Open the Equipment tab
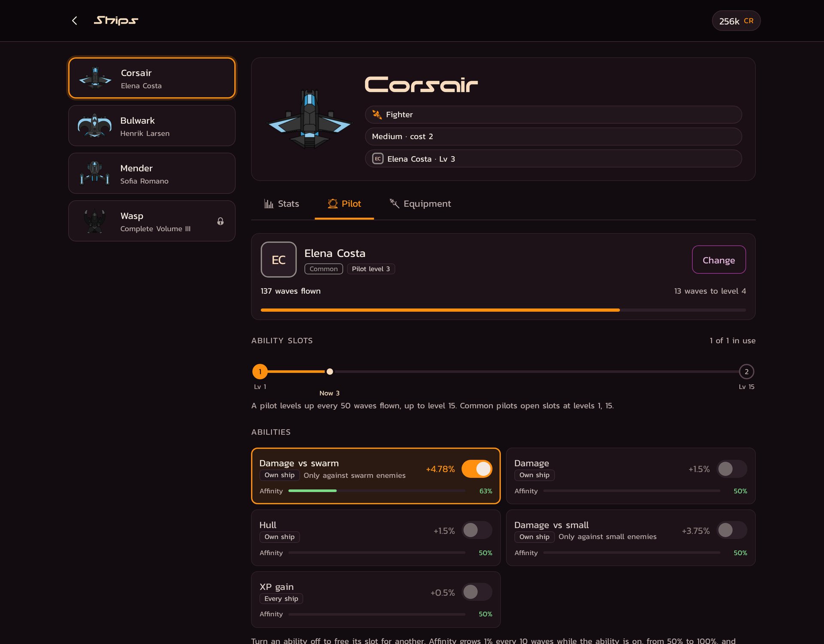 pyautogui.click(x=420, y=204)
